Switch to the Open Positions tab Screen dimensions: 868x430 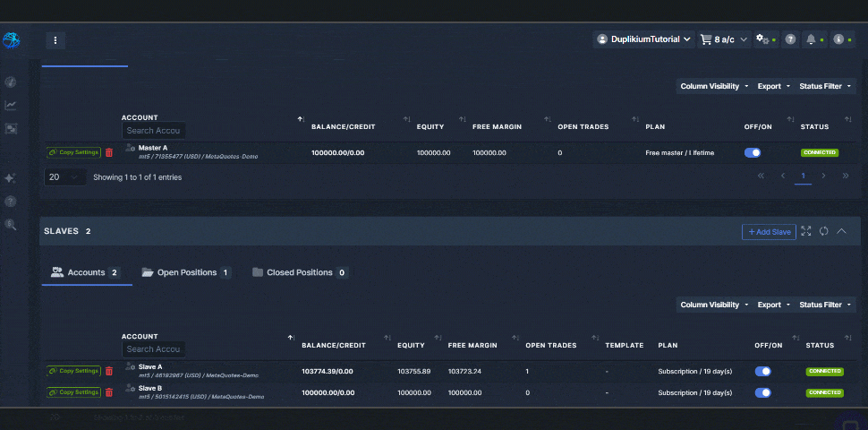pyautogui.click(x=186, y=272)
